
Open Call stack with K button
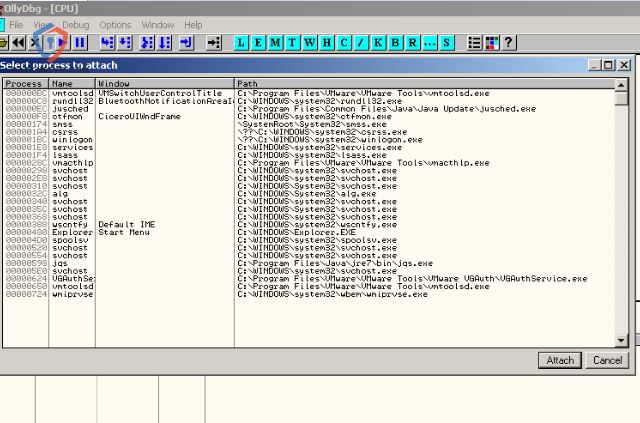[x=378, y=43]
